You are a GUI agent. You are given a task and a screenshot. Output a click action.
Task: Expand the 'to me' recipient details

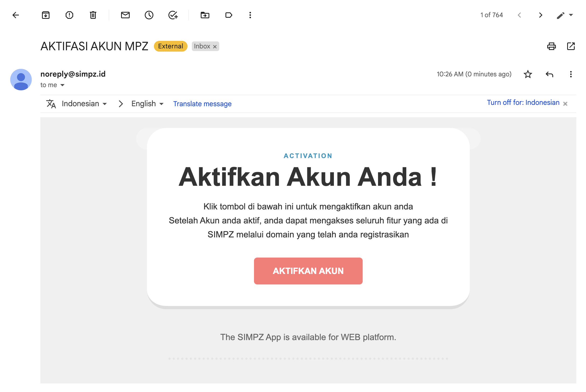coord(62,85)
